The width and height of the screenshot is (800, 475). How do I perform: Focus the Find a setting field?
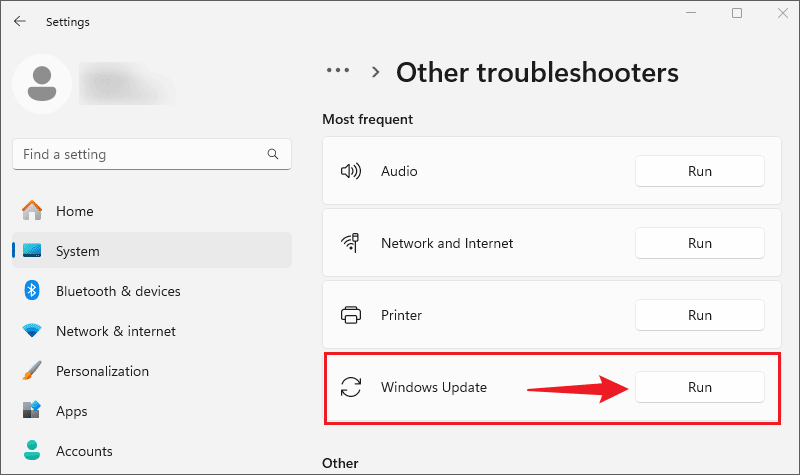152,154
